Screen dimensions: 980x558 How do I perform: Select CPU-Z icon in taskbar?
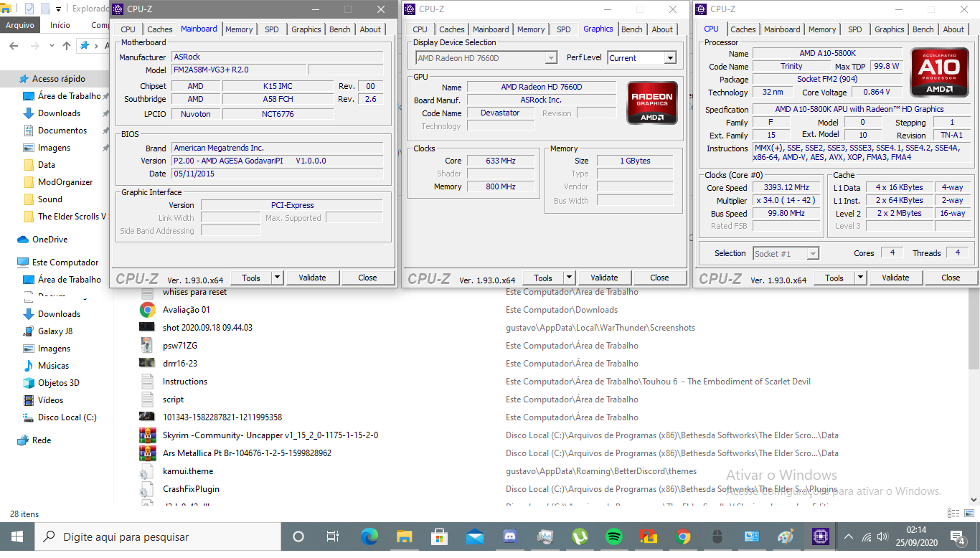pos(821,536)
